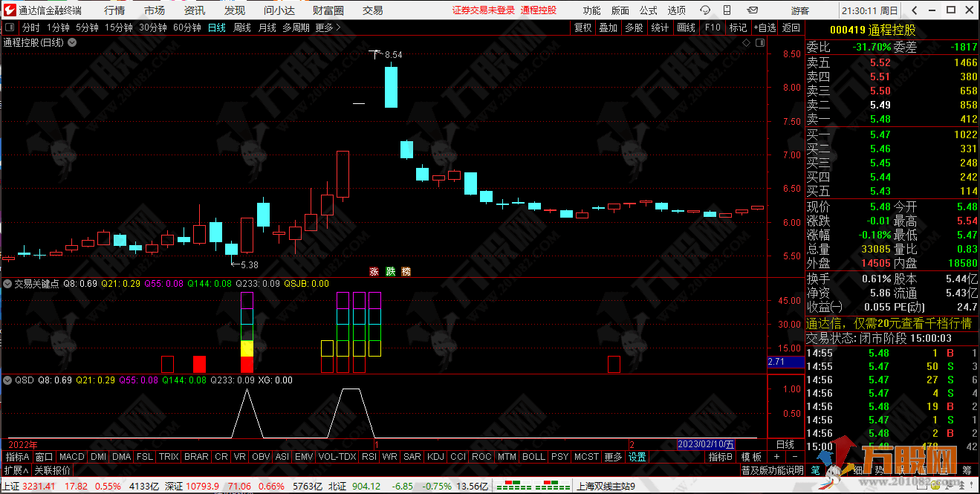The width and height of the screenshot is (980, 494).
Task: Click the 跌 badge below the chart
Action: point(390,271)
